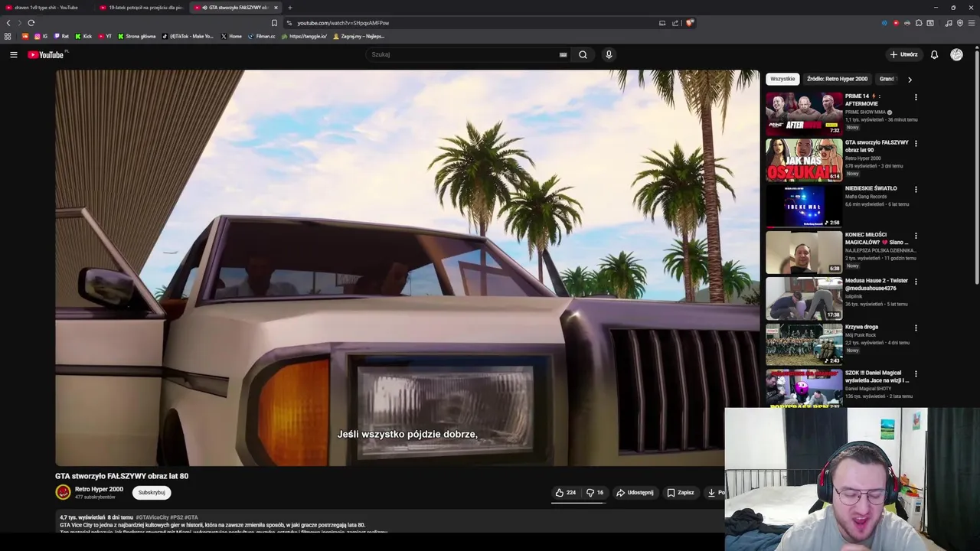980x551 pixels.
Task: Open YouTube notifications bell
Action: [x=934, y=54]
